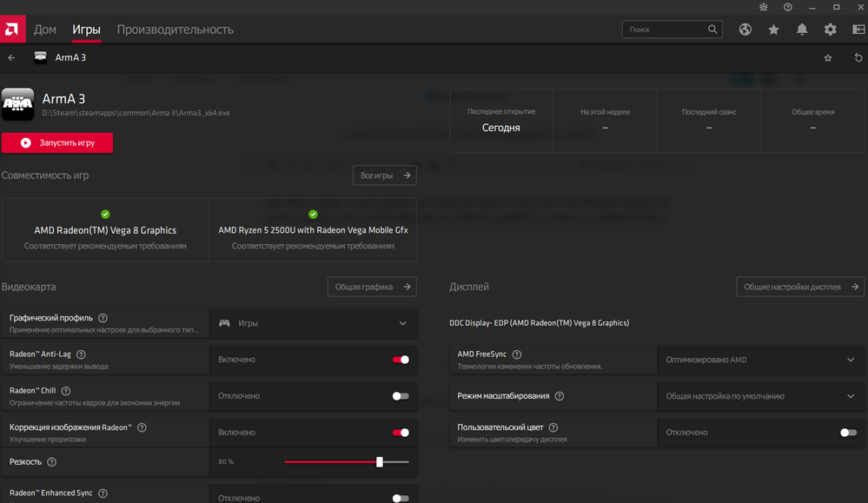Click the ArmA 3 executable path text
The width and height of the screenshot is (868, 503).
pyautogui.click(x=136, y=113)
